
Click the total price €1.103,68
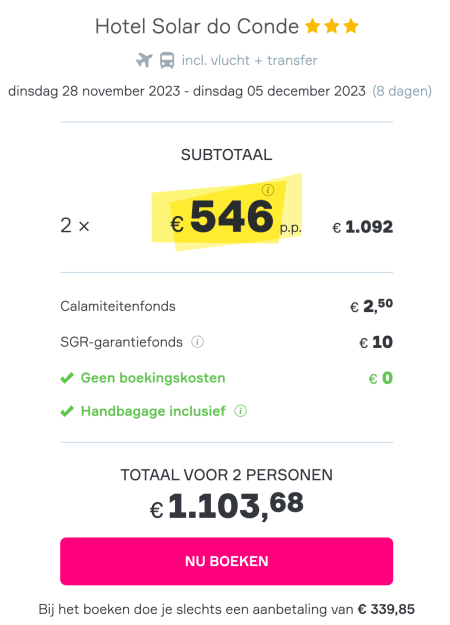(x=226, y=506)
